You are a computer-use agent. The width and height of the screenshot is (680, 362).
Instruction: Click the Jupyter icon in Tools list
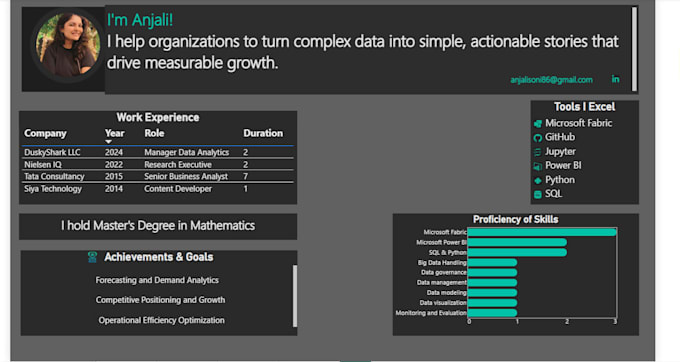(538, 152)
